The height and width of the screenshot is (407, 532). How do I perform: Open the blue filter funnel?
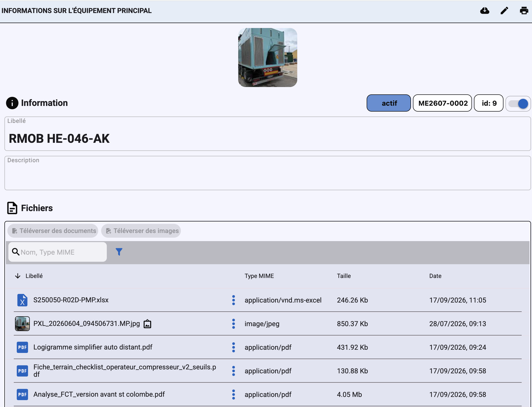(x=119, y=252)
